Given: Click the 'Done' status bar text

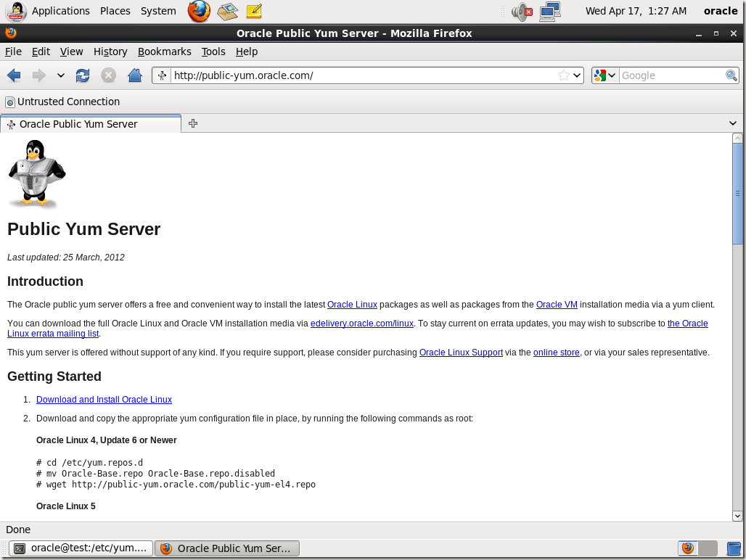Looking at the screenshot, I should coord(18,530).
